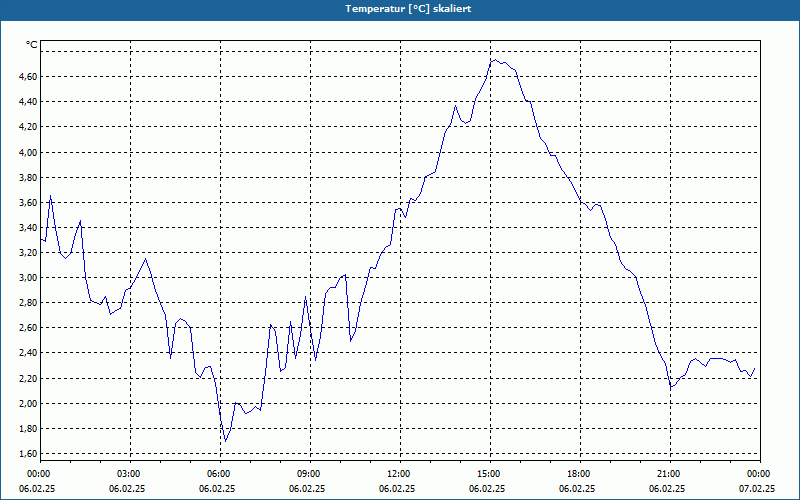Select the 3,00 y-axis tick label
The image size is (800, 500).
pyautogui.click(x=28, y=278)
